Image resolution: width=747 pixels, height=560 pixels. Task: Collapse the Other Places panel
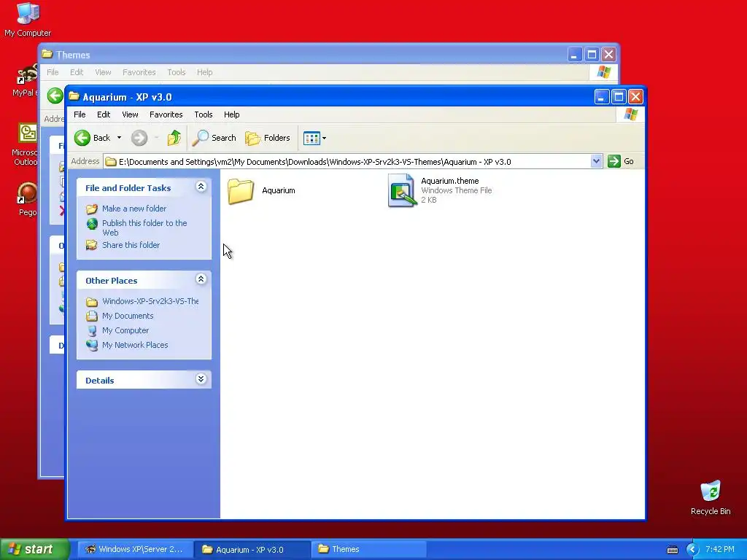[201, 279]
